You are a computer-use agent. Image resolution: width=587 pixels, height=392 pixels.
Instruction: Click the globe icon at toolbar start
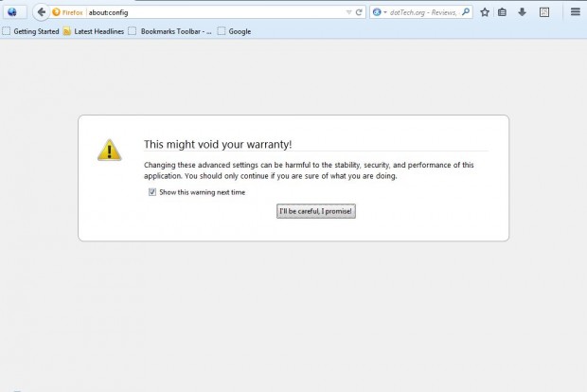12,12
